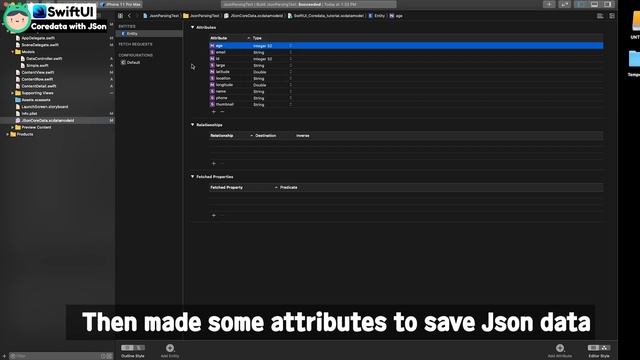Open ContentView.swift file
This screenshot has width=640, height=360.
(37, 72)
